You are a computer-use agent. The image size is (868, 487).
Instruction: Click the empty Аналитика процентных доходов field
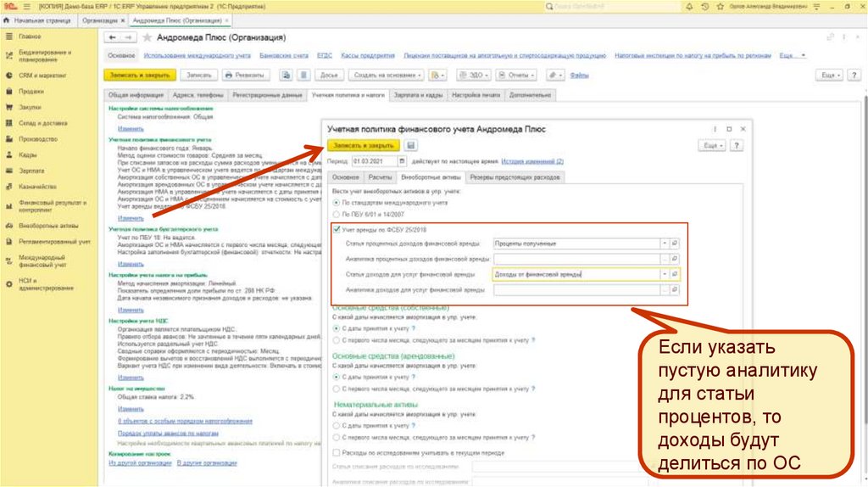click(576, 259)
